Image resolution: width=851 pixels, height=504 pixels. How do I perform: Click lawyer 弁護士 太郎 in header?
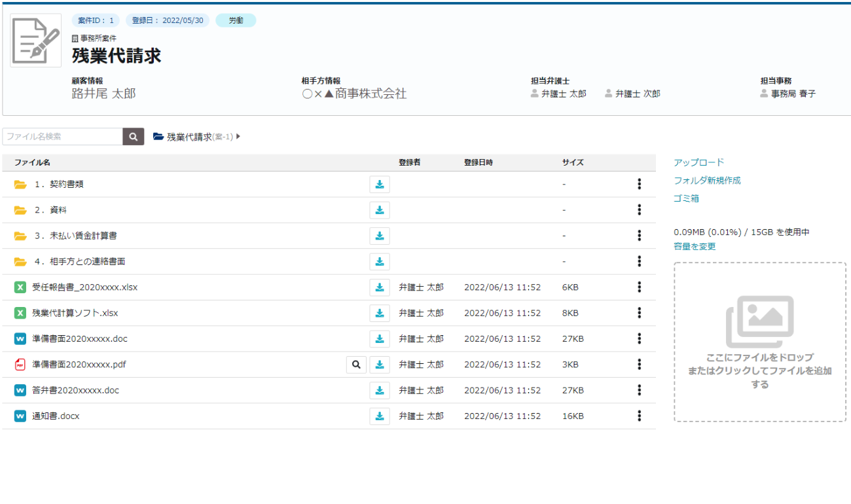[x=558, y=94]
